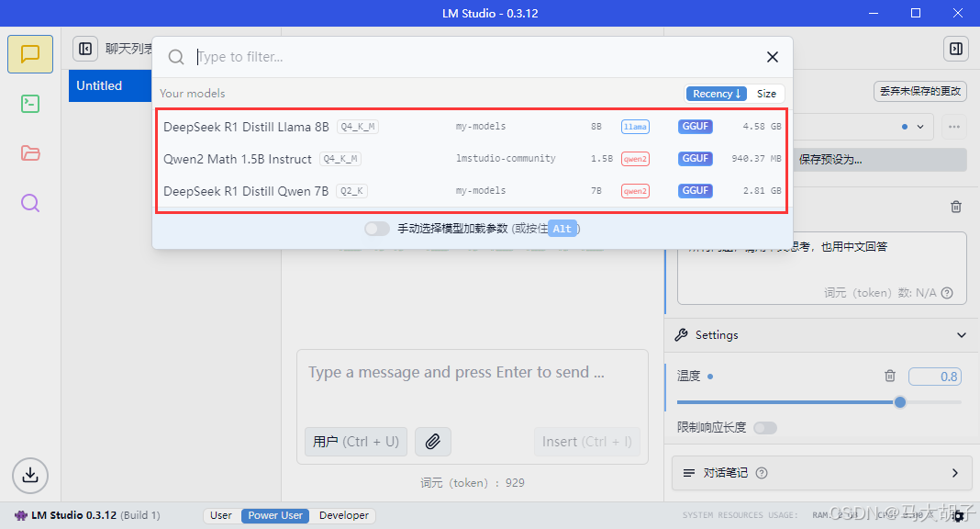Close the model filter popup

tap(773, 57)
